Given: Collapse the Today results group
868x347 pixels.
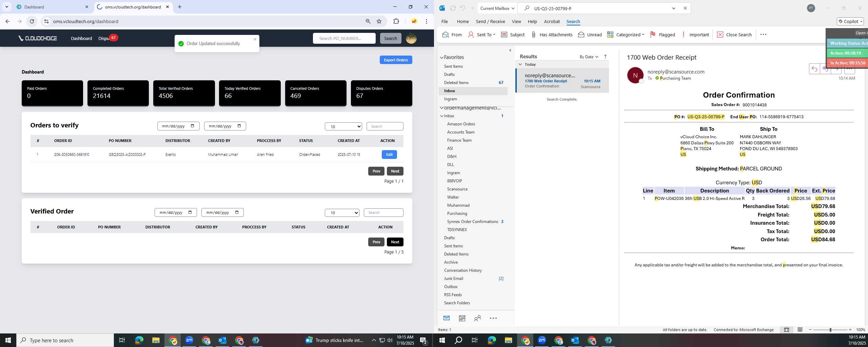Looking at the screenshot, I should (x=520, y=64).
